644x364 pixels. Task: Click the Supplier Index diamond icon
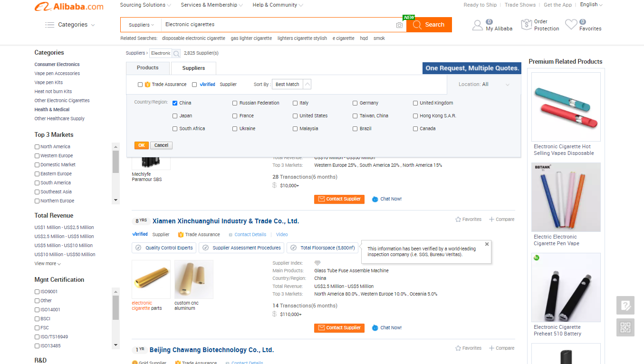(317, 263)
